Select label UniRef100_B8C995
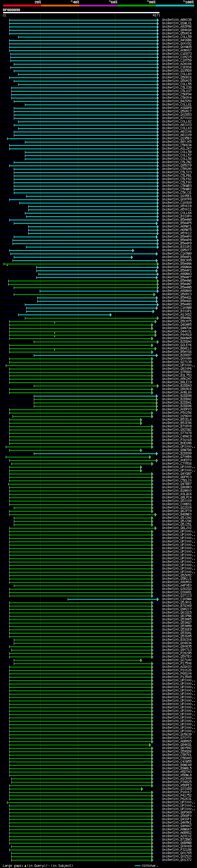197x868 pixels. pyautogui.click(x=177, y=260)
